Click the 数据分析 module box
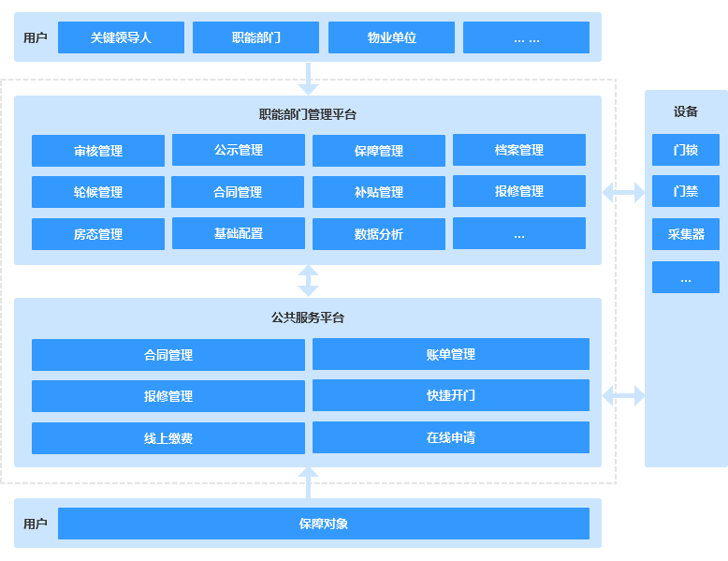 [x=379, y=234]
